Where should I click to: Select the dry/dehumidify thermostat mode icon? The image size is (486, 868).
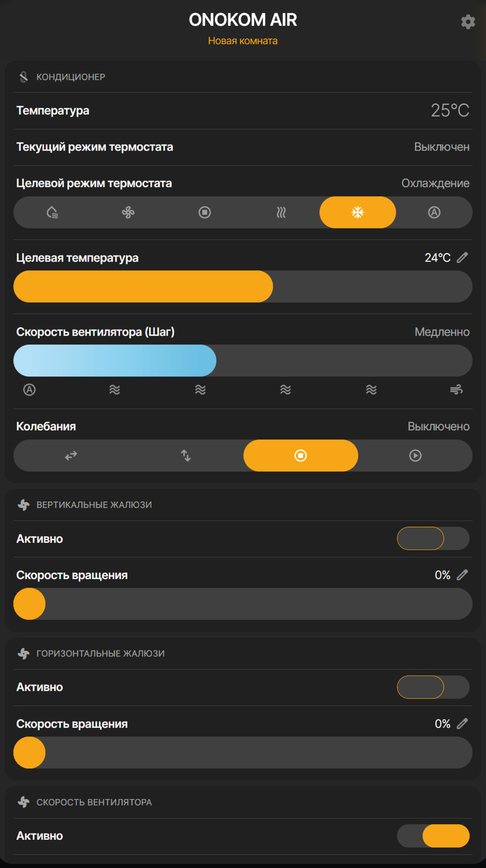(x=52, y=212)
